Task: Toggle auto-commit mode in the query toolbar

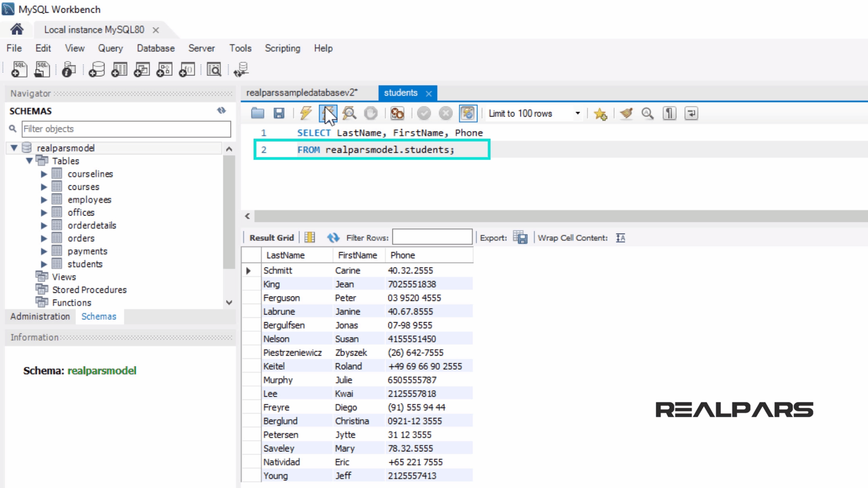Action: coord(468,113)
